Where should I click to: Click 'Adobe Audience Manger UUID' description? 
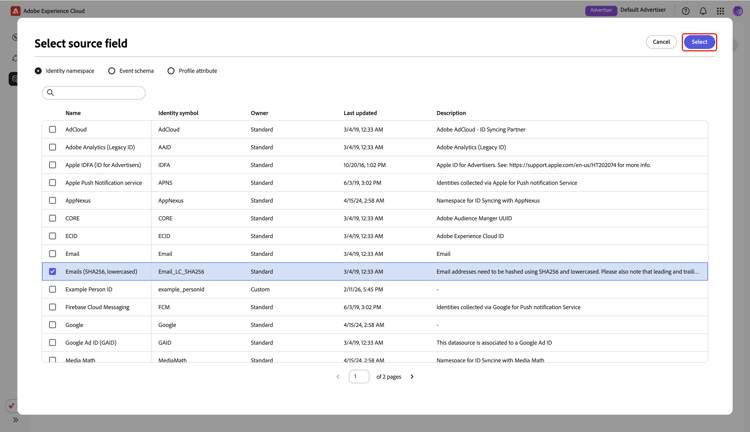point(474,218)
